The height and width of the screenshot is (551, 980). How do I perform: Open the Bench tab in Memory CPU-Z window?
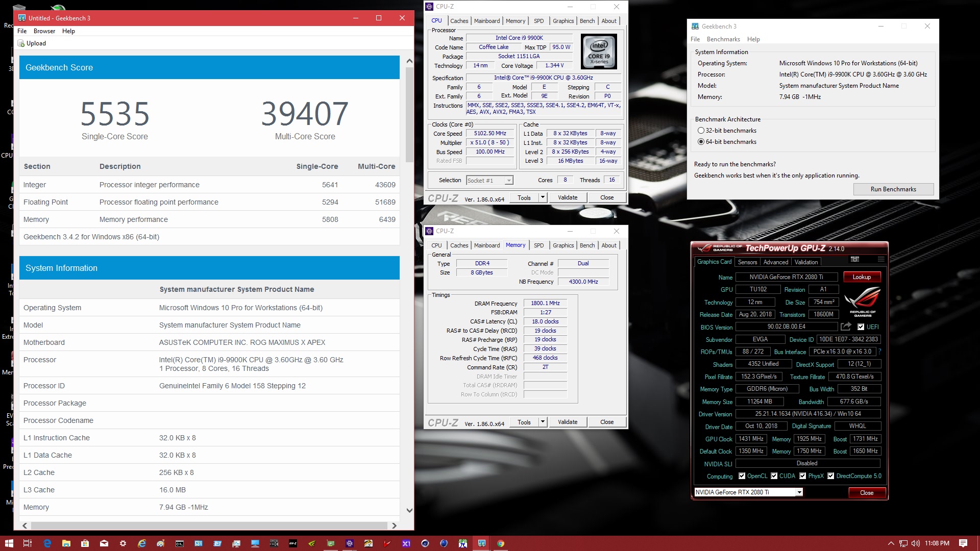coord(587,245)
